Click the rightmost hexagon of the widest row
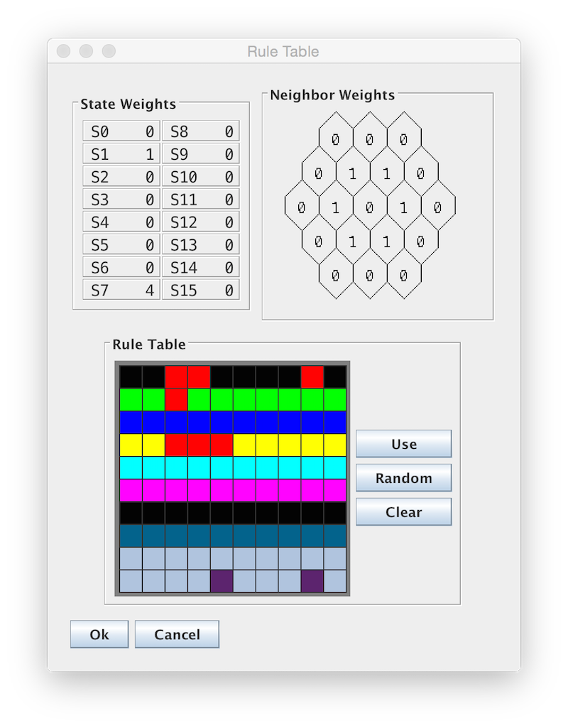The width and height of the screenshot is (568, 728). [x=438, y=207]
